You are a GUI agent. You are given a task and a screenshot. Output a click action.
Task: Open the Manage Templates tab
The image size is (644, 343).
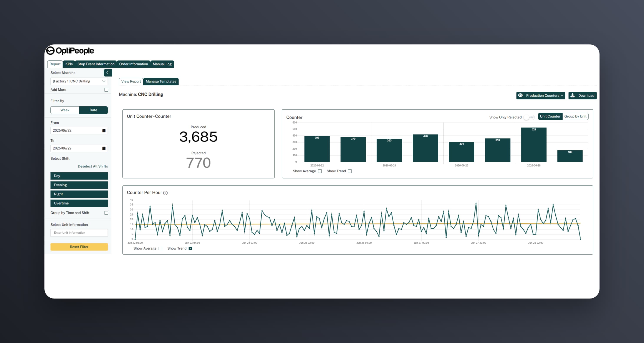pos(161,81)
